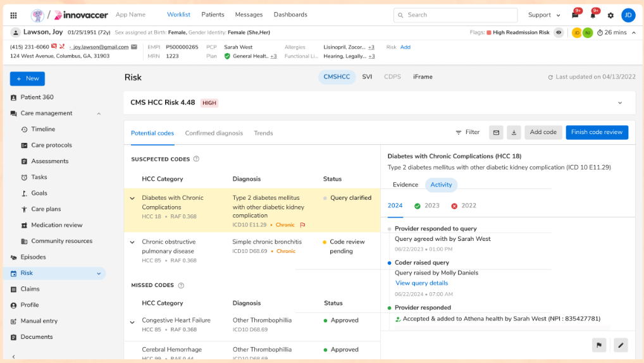The height and width of the screenshot is (363, 644).
Task: Open Patient 360 in sidebar
Action: pos(37,97)
